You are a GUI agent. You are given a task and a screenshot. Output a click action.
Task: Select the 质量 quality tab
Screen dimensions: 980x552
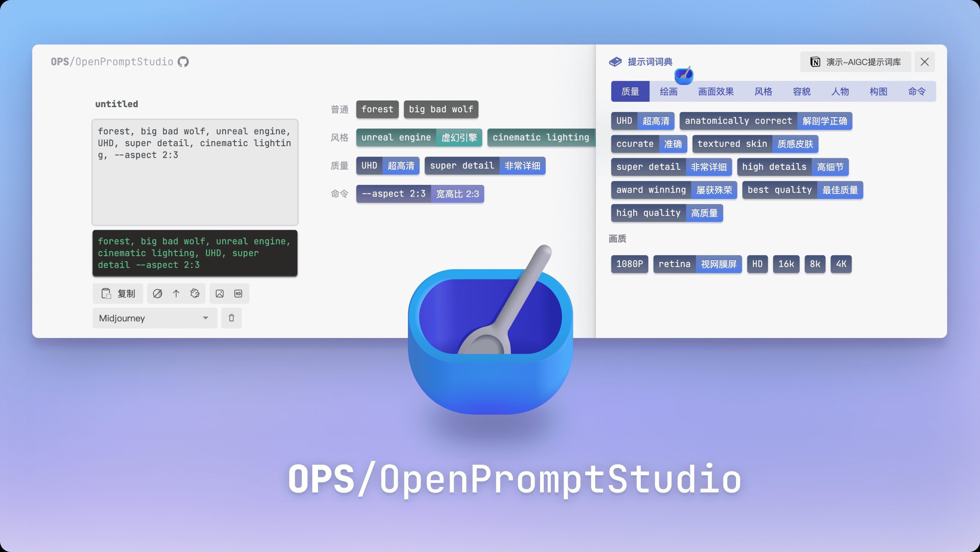click(x=630, y=91)
